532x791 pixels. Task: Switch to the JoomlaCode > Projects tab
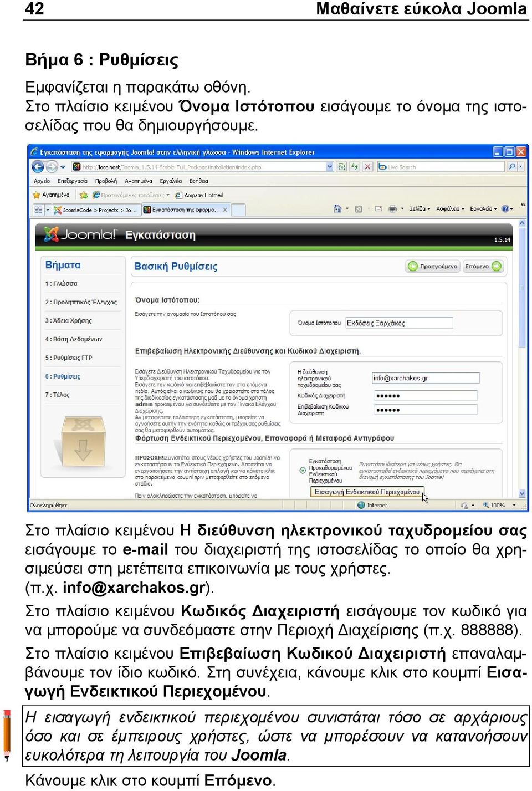click(x=96, y=210)
